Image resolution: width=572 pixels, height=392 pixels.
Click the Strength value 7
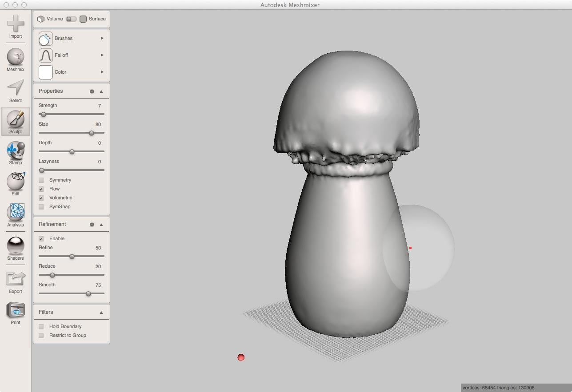point(100,106)
